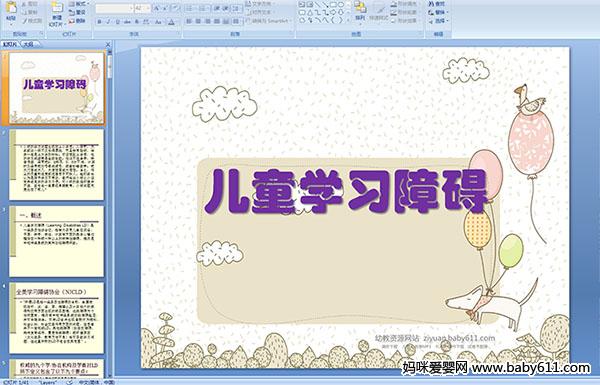600x385 pixels.
Task: Toggle italic text formatting
Action: pos(109,22)
